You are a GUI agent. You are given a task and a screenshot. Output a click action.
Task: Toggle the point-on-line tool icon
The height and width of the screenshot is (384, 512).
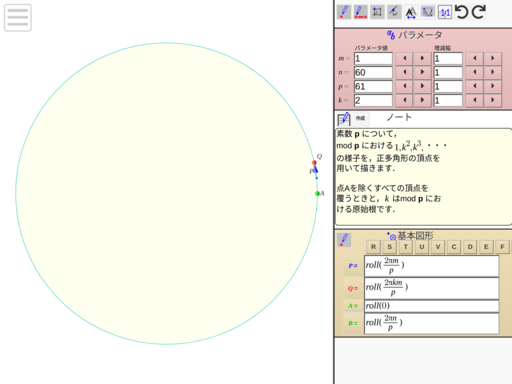pyautogui.click(x=394, y=12)
